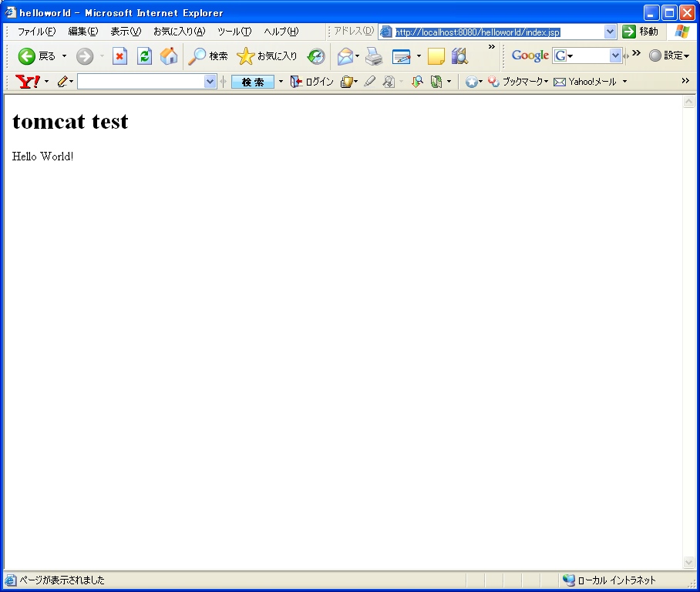Click the Edit page icon
Viewport: 700px width, 592px height.
point(402,57)
